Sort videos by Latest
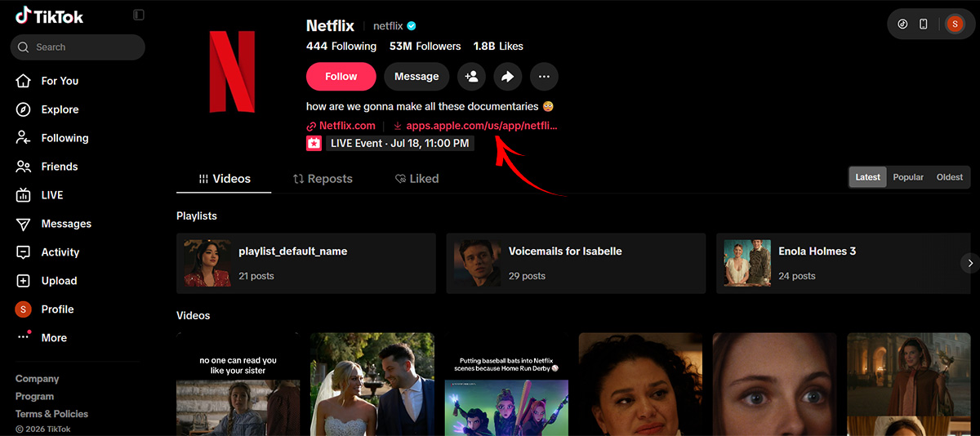 coord(867,177)
